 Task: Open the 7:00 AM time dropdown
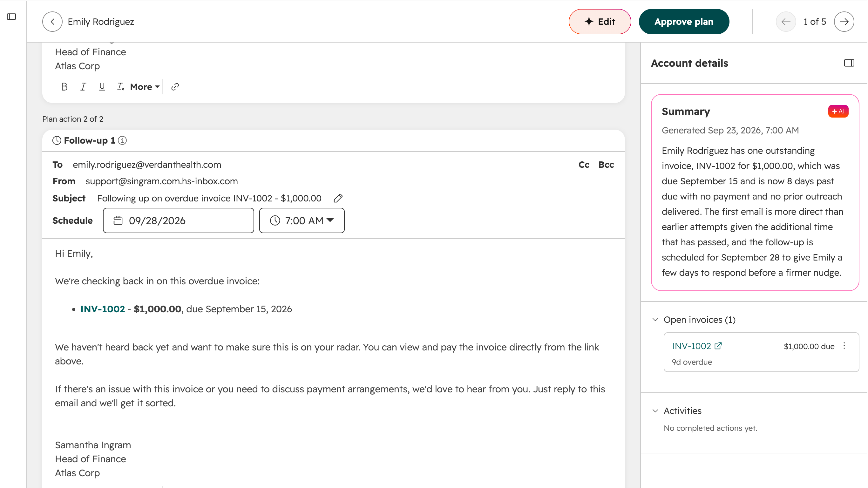pos(302,220)
